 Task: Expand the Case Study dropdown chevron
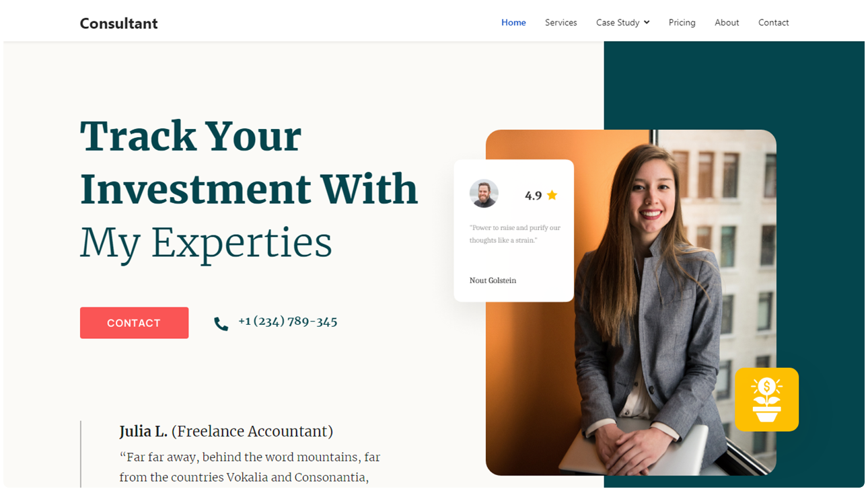(x=647, y=22)
